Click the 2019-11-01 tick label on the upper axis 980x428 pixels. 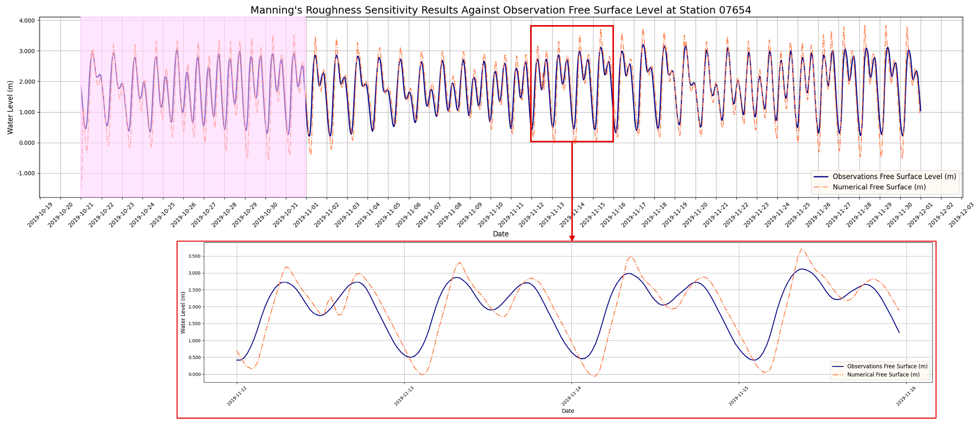[x=306, y=215]
